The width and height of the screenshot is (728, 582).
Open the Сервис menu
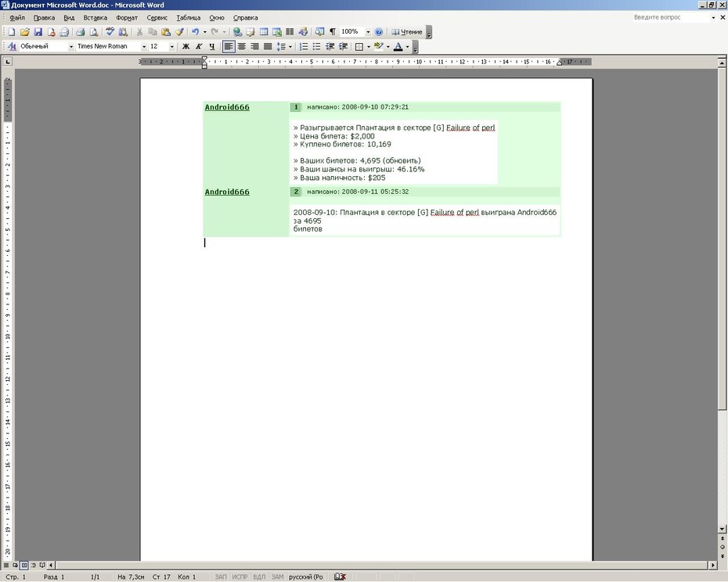(157, 18)
